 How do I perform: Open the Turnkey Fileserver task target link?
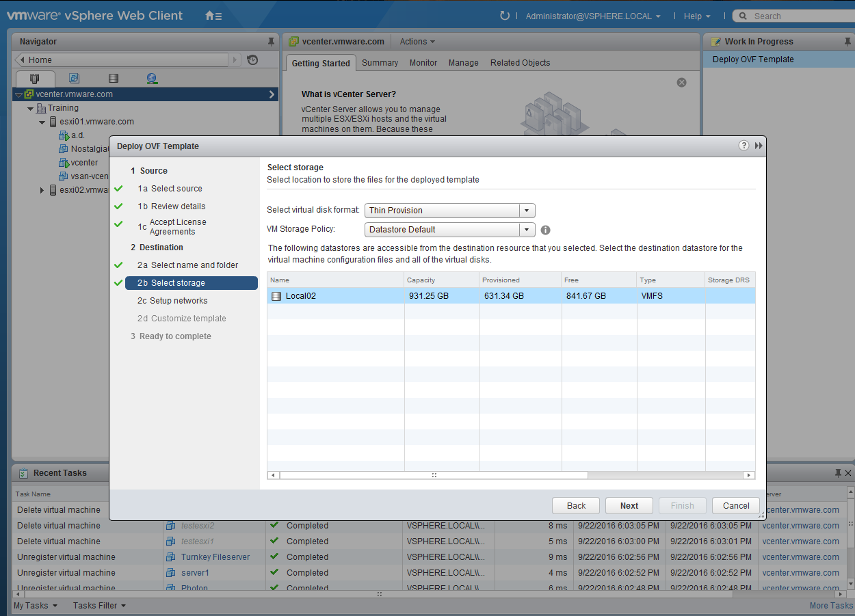(215, 557)
